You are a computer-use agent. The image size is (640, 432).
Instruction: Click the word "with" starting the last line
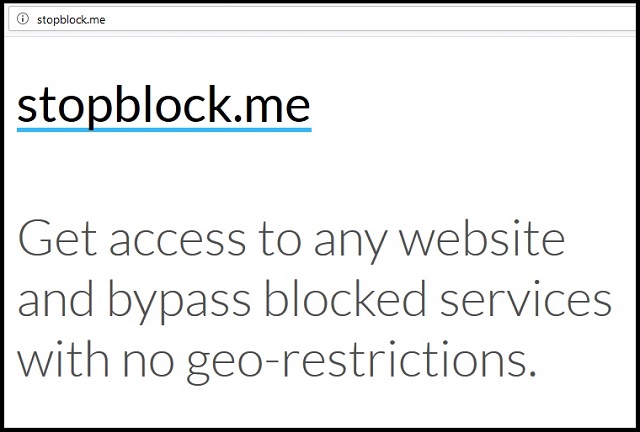point(63,358)
